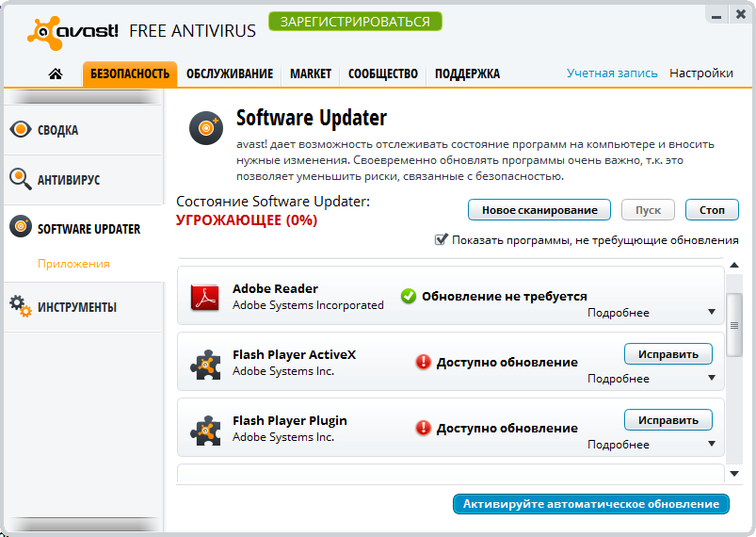Viewport: 756px width, 537px height.
Task: Open the MARKET tab
Action: click(x=311, y=74)
